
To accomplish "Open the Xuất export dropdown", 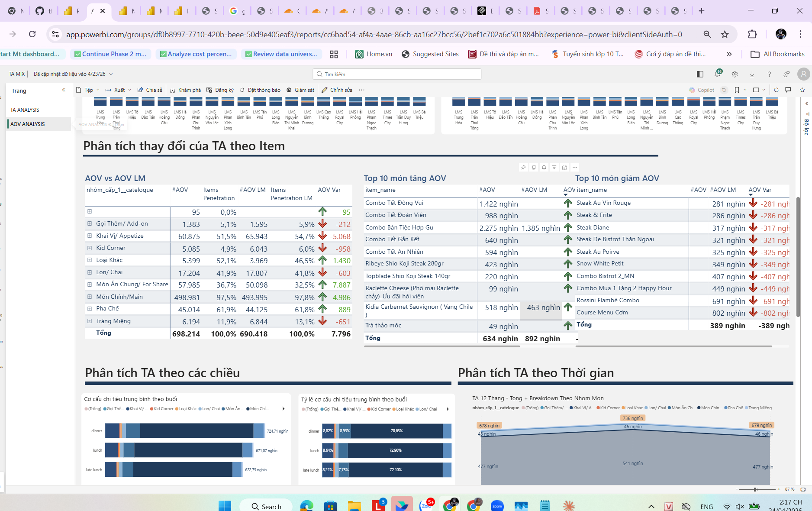I will pos(118,90).
